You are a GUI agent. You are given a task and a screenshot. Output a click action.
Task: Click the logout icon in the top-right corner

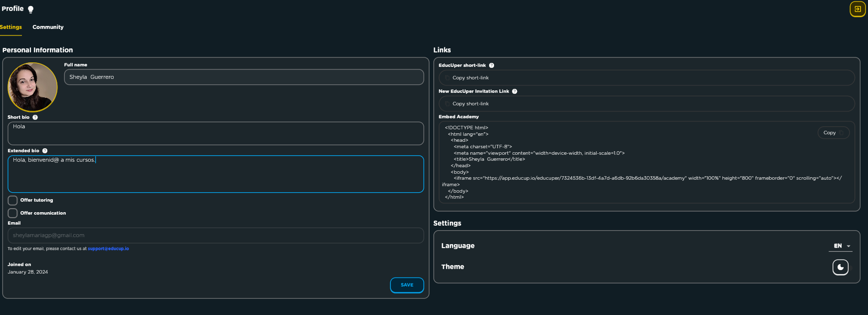point(858,9)
